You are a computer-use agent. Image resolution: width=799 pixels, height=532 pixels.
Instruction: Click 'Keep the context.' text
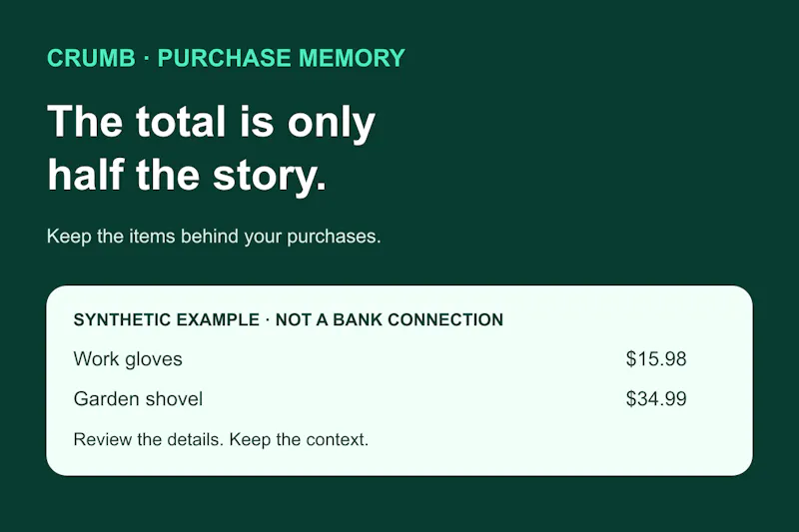coord(299,439)
